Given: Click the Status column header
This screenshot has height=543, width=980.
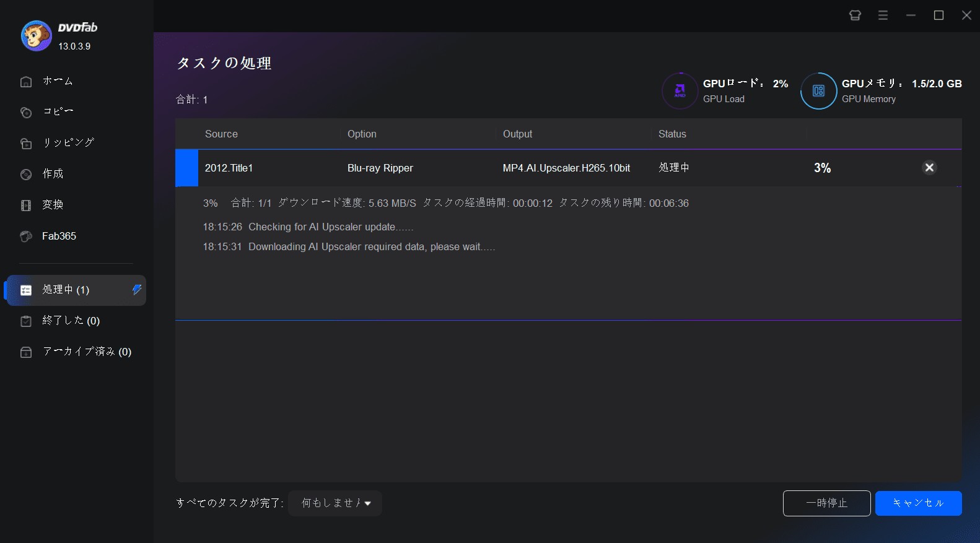Looking at the screenshot, I should [672, 134].
